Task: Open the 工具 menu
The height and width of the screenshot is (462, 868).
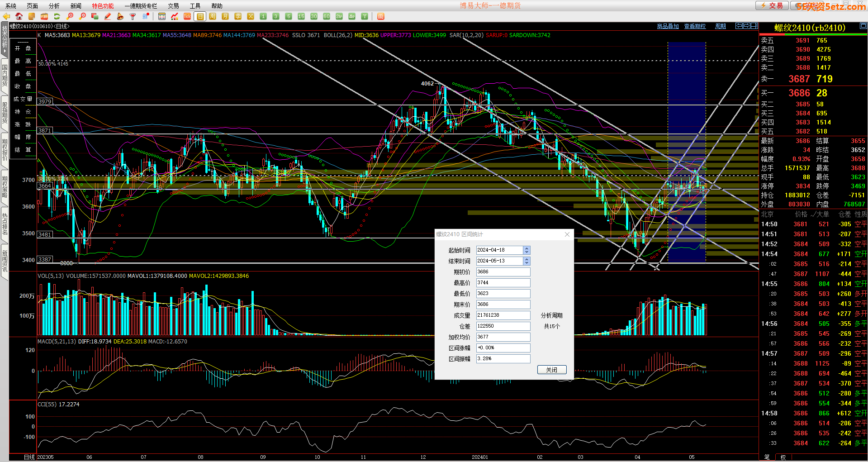Action: (x=195, y=6)
